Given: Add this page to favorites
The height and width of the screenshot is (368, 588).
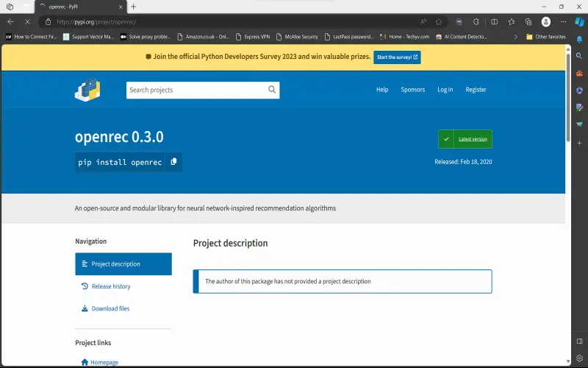Looking at the screenshot, I should click(439, 22).
